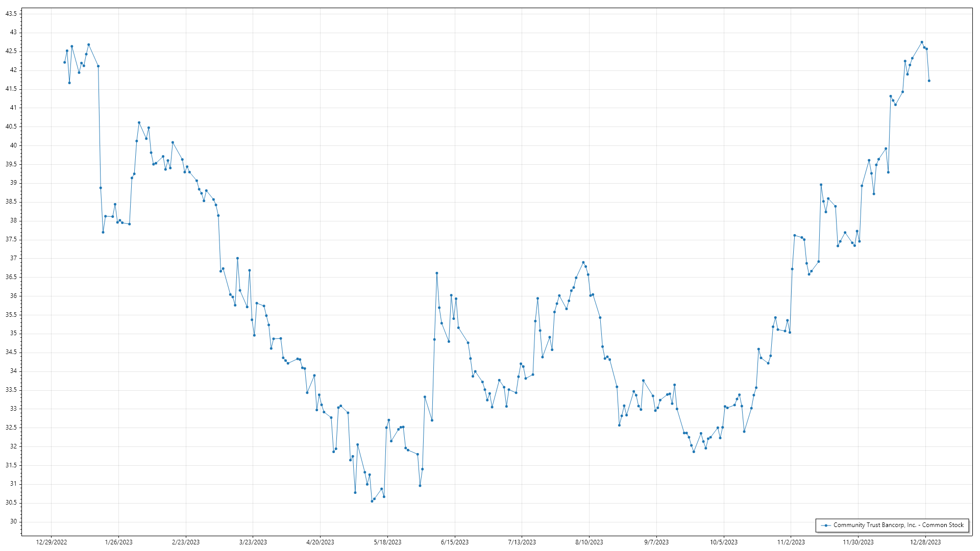Click the legend line marker icon

[x=825, y=525]
